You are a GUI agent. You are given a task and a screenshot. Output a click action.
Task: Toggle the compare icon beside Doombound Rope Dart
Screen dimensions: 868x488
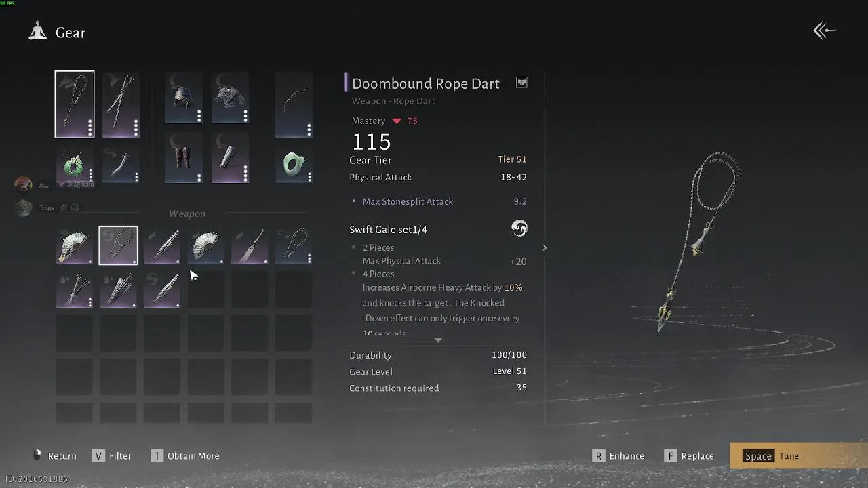point(521,83)
